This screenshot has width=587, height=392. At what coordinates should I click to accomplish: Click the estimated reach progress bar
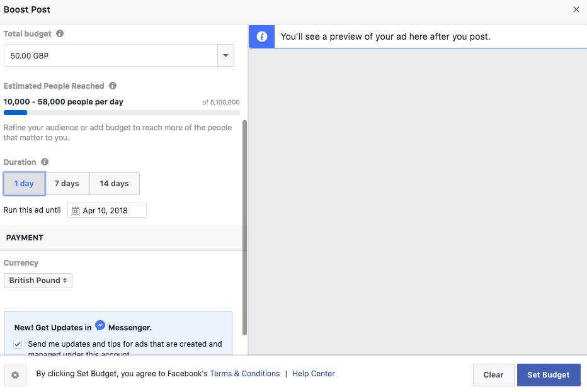click(121, 113)
